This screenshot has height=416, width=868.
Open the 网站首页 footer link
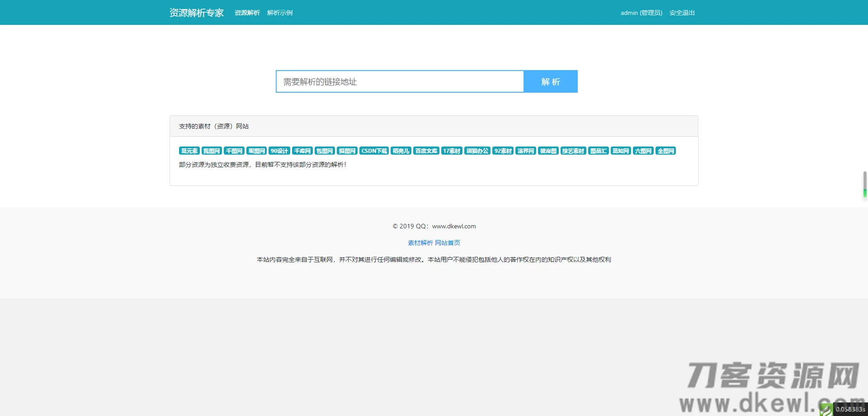(448, 243)
